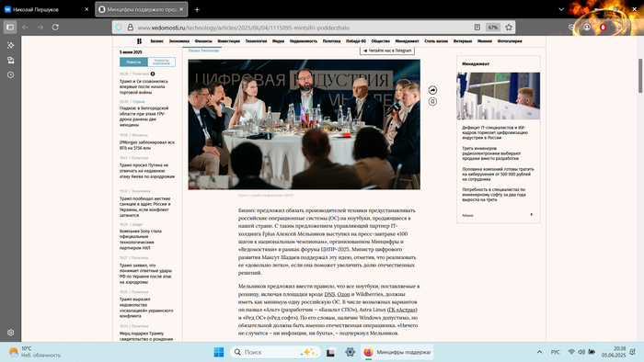The height and width of the screenshot is (362, 644).
Task: Open article Половина компаний готовы тратить
Action: 498,174
